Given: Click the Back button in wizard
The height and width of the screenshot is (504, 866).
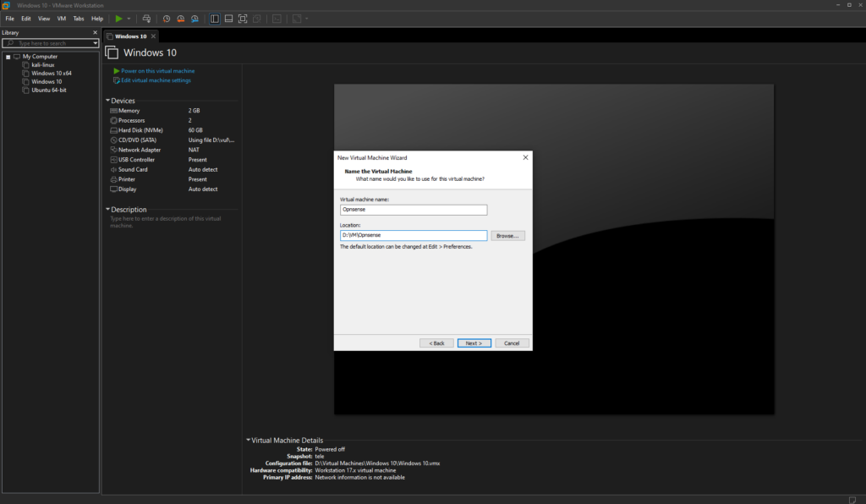Looking at the screenshot, I should tap(436, 343).
